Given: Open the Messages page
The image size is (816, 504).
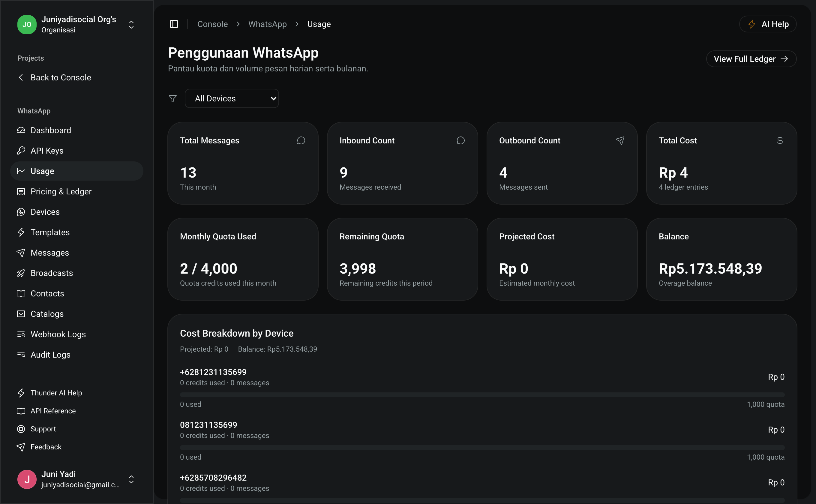Looking at the screenshot, I should 77,253.
